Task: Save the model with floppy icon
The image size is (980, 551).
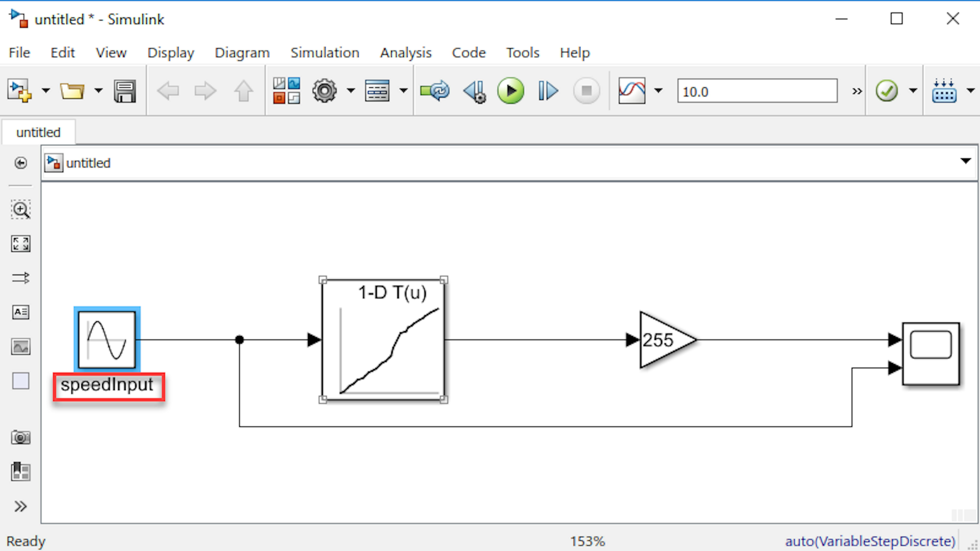Action: pyautogui.click(x=125, y=91)
